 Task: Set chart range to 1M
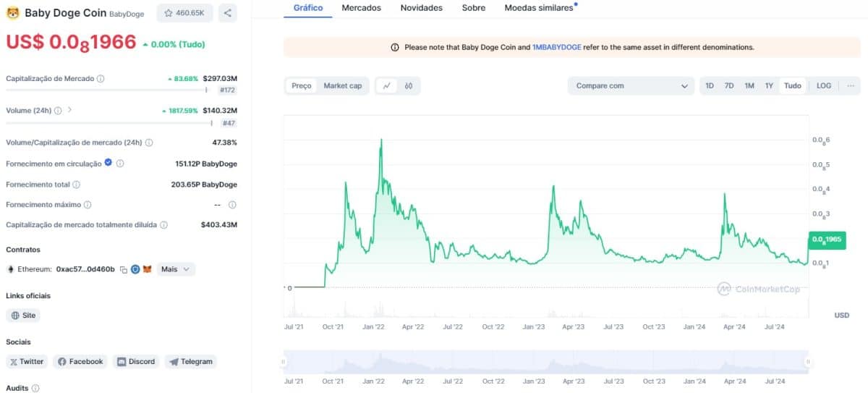tap(749, 85)
